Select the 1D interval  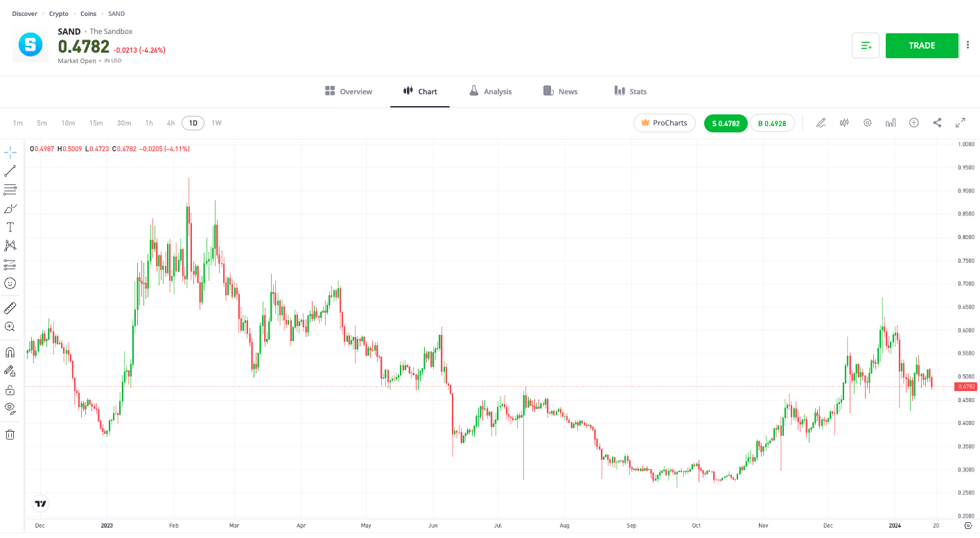coord(193,123)
